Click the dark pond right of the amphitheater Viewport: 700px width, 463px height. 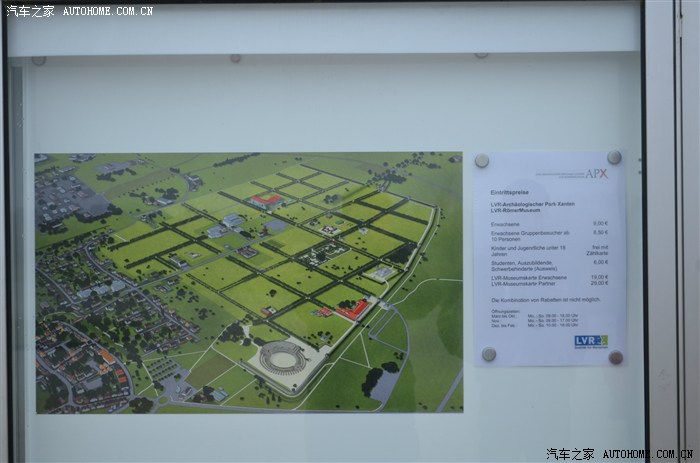(x=383, y=385)
